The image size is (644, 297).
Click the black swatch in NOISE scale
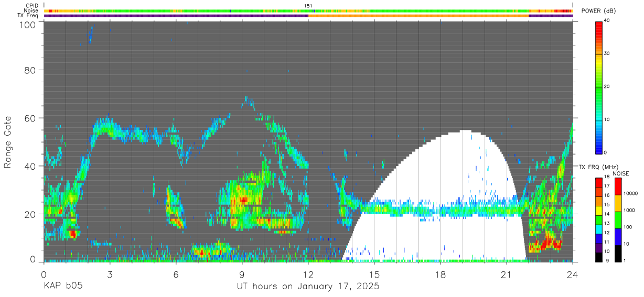[x=618, y=253]
